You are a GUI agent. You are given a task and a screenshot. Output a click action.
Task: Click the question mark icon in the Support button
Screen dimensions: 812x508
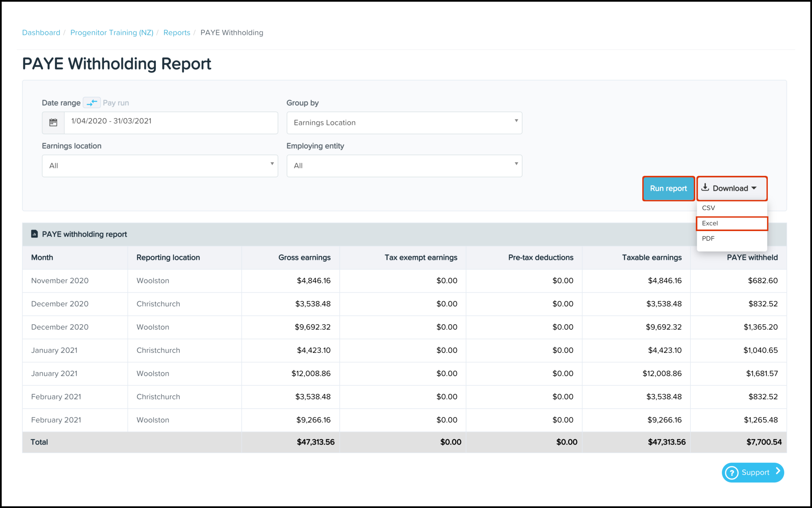pyautogui.click(x=732, y=472)
